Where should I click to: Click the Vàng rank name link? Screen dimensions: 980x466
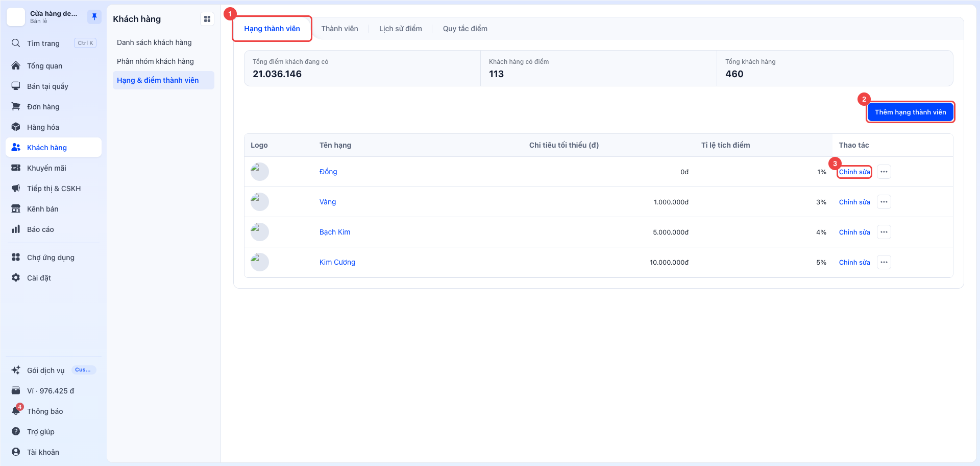328,202
